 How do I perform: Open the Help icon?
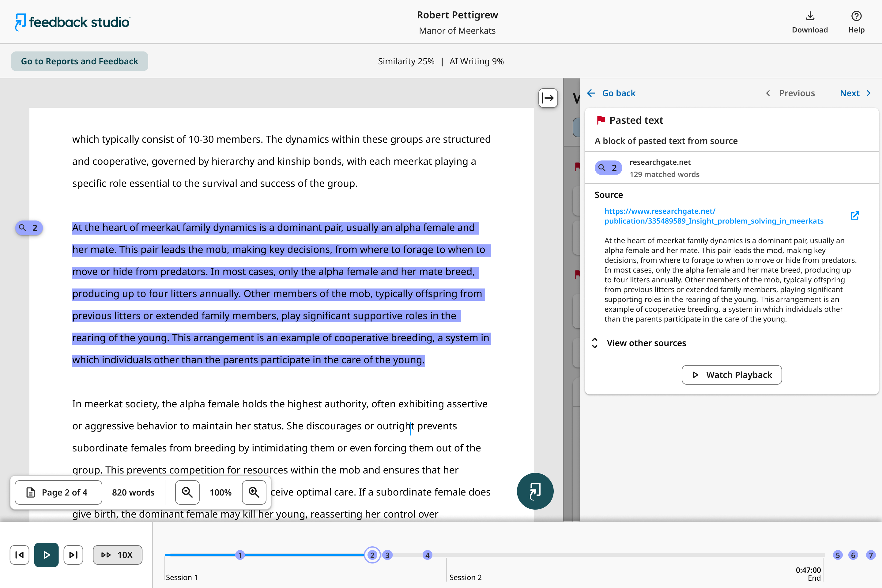tap(856, 17)
